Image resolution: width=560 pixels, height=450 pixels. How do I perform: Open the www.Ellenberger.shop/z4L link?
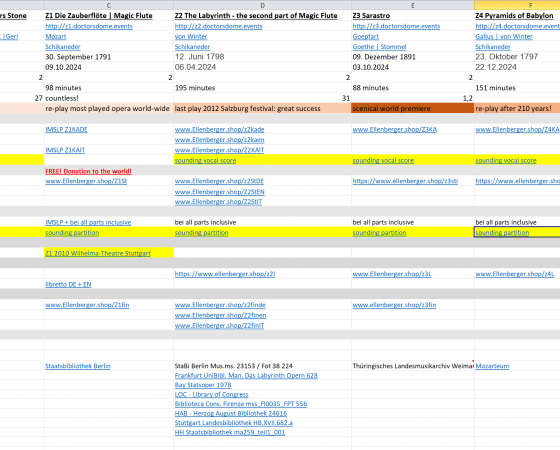pos(515,274)
